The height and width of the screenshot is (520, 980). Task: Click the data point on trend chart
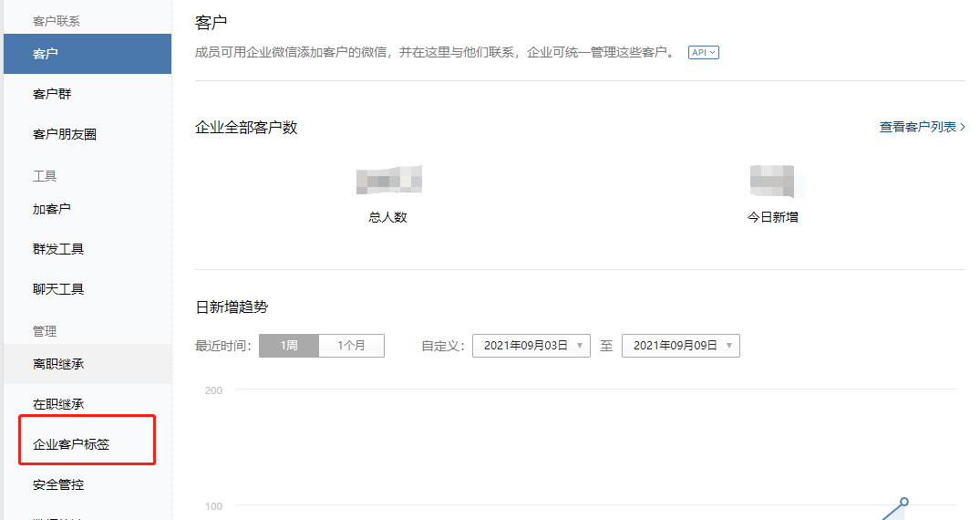pyautogui.click(x=904, y=502)
